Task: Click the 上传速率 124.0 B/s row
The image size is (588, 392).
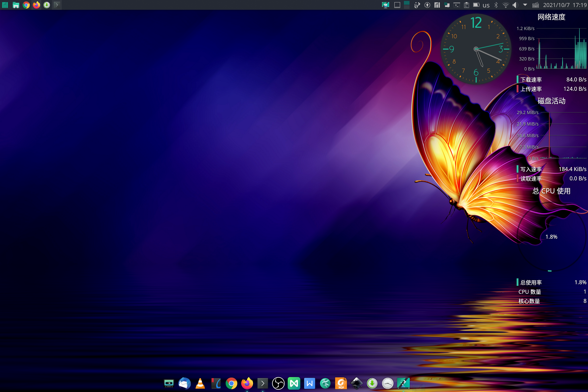Action: (x=551, y=89)
